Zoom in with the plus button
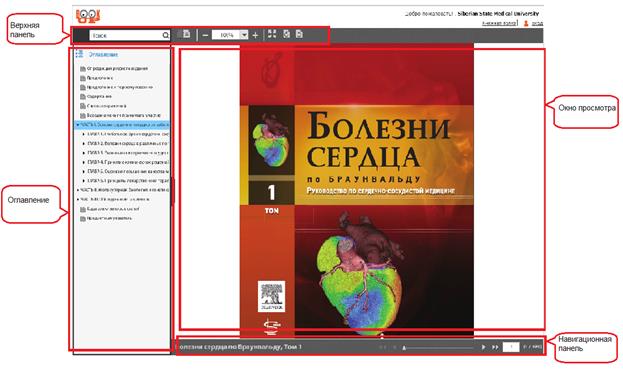This screenshot has width=623, height=372. pyautogui.click(x=255, y=35)
